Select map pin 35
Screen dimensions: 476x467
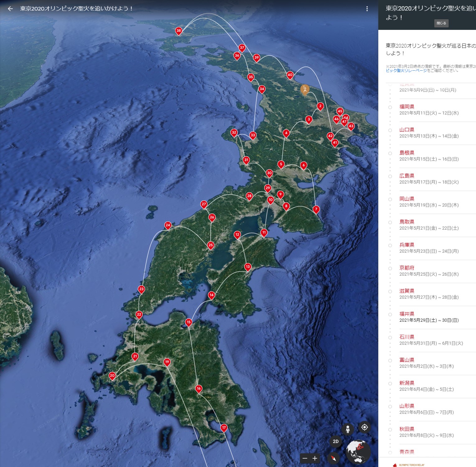[251, 77]
